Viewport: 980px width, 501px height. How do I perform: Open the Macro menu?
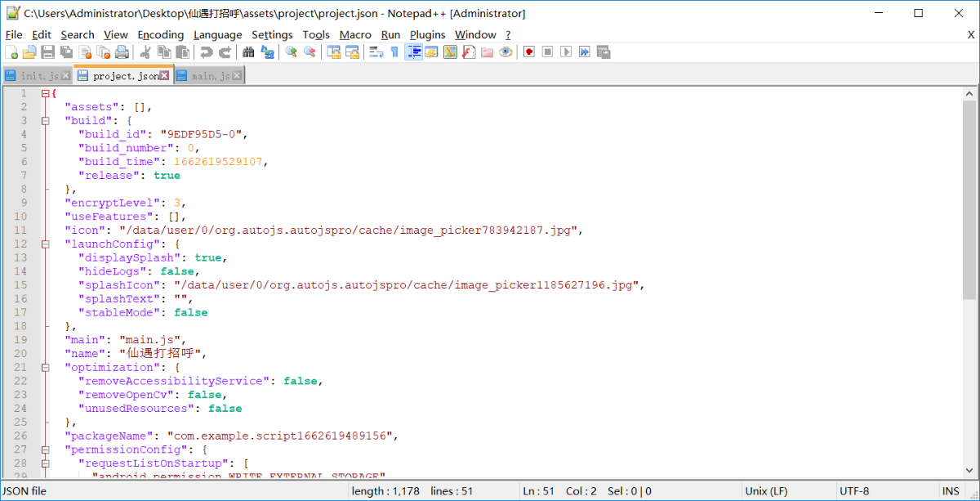[x=355, y=34]
